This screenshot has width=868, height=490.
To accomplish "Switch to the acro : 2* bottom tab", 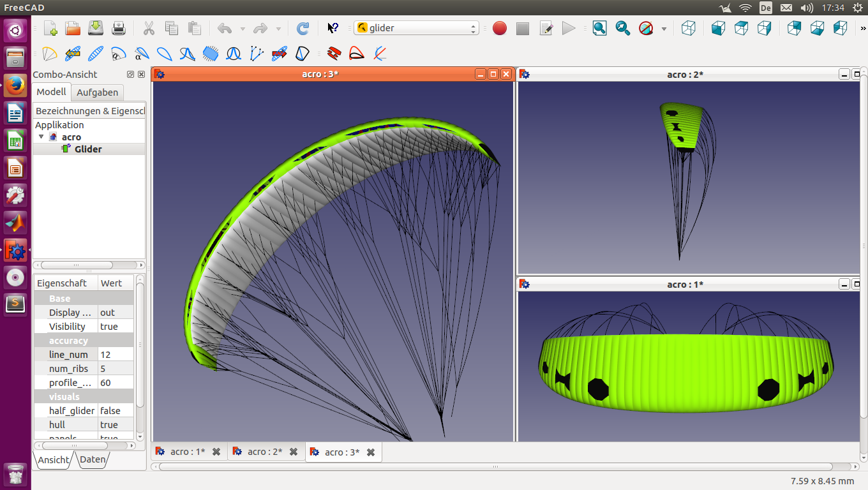I will (265, 452).
